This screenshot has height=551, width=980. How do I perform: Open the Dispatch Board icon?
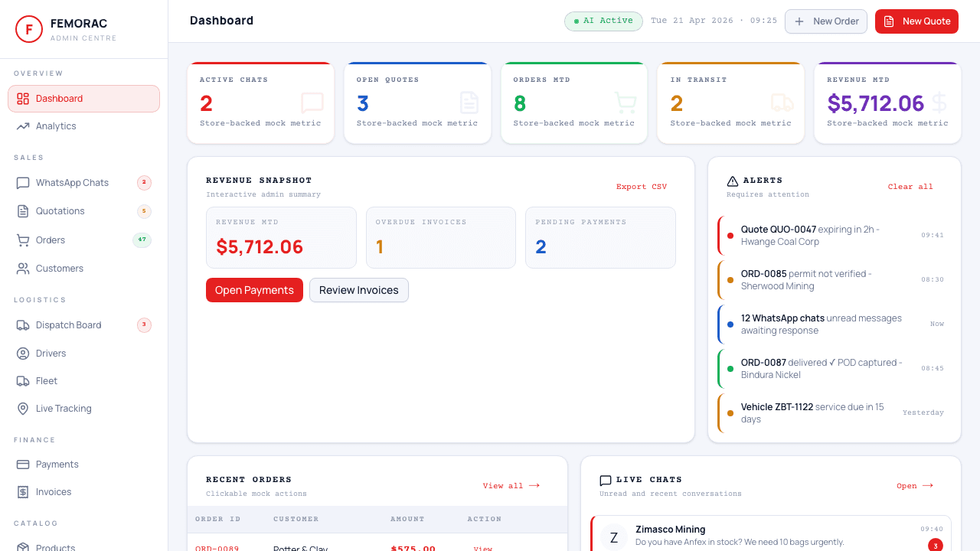click(x=23, y=324)
